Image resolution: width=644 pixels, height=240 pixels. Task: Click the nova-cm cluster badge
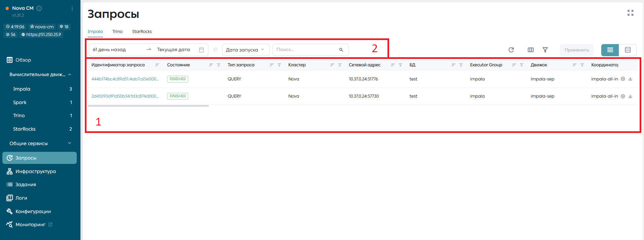[x=42, y=27]
